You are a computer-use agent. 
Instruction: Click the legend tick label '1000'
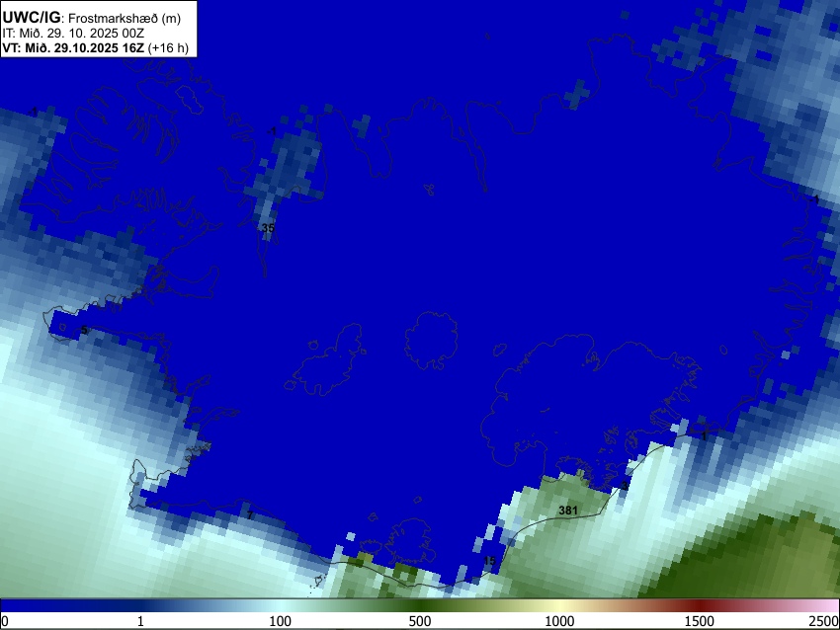[559, 621]
